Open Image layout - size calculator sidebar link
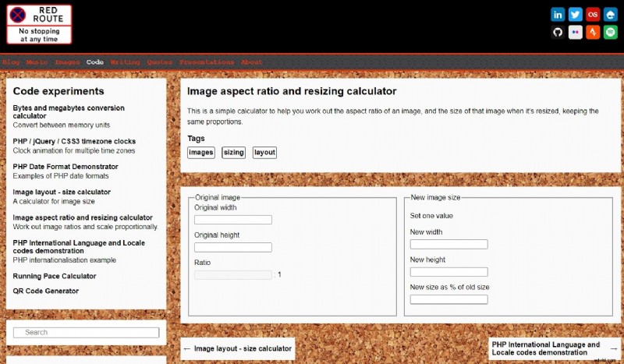The height and width of the screenshot is (364, 624). click(x=62, y=193)
